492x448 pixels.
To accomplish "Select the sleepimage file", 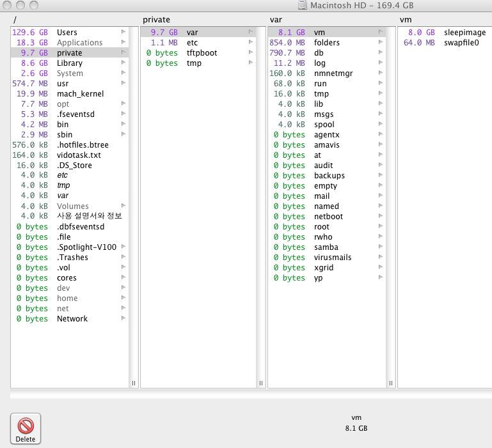I will coord(445,33).
